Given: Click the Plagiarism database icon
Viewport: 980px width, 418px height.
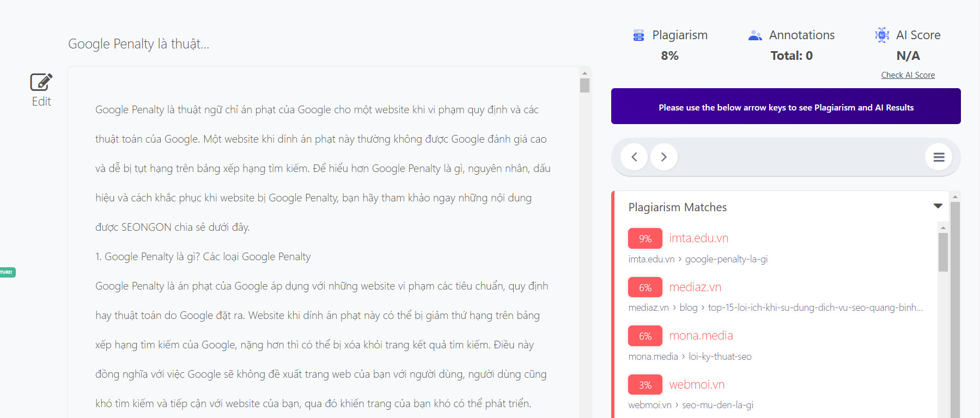Looking at the screenshot, I should point(638,35).
